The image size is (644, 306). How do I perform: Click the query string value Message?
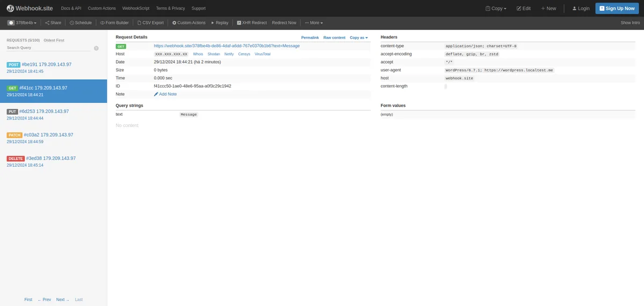pyautogui.click(x=189, y=115)
